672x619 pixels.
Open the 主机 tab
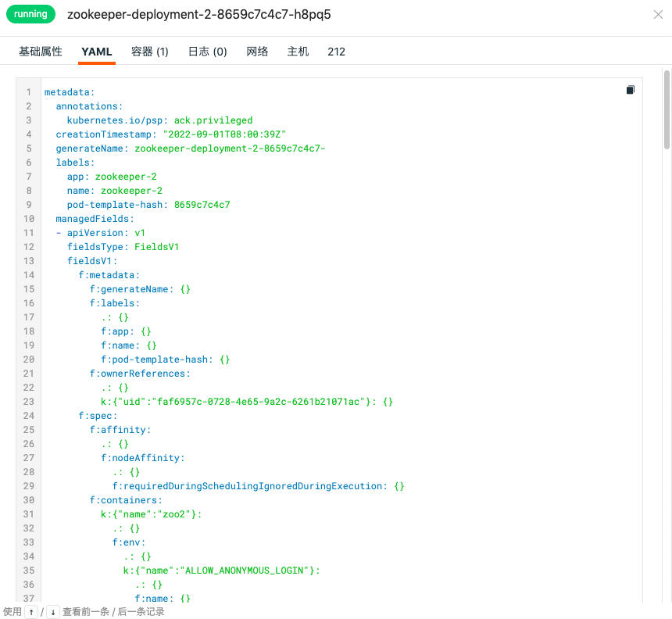tap(298, 52)
